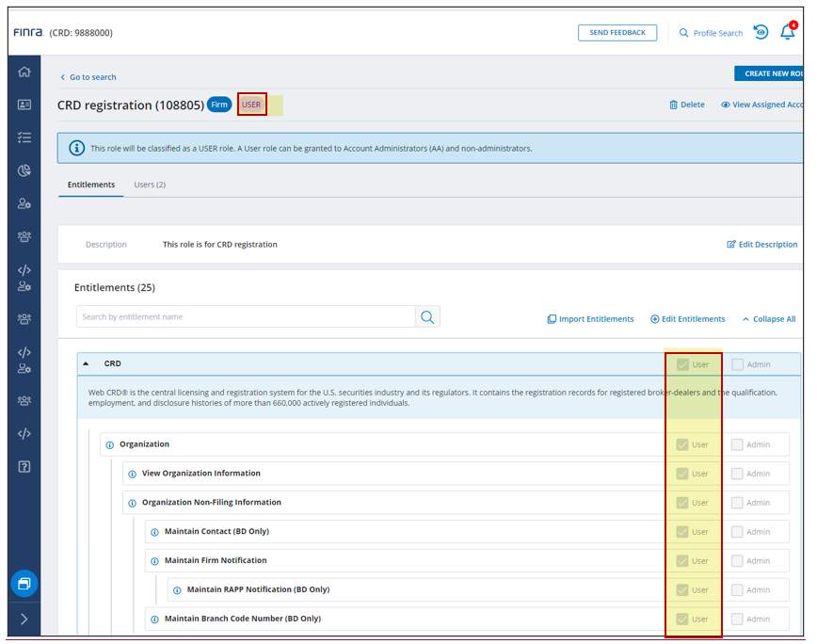Switch to the Users (2) tab
This screenshot has width=817, height=644.
click(x=150, y=185)
